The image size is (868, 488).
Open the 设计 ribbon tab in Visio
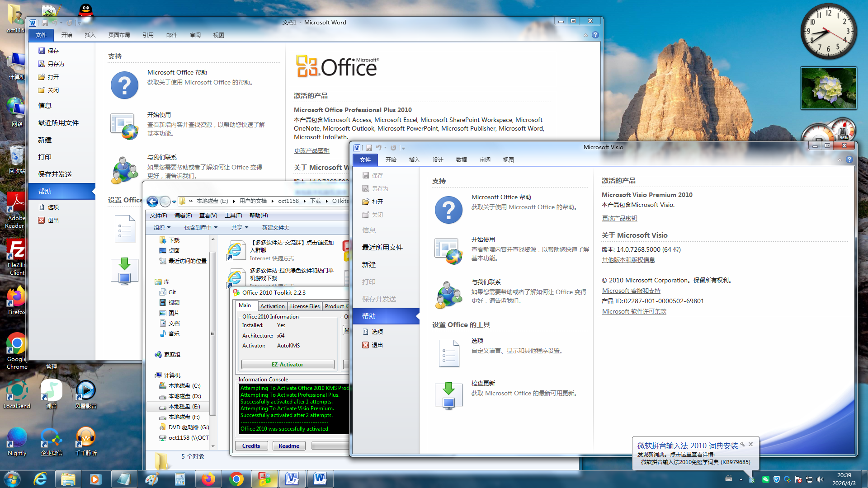tap(438, 160)
